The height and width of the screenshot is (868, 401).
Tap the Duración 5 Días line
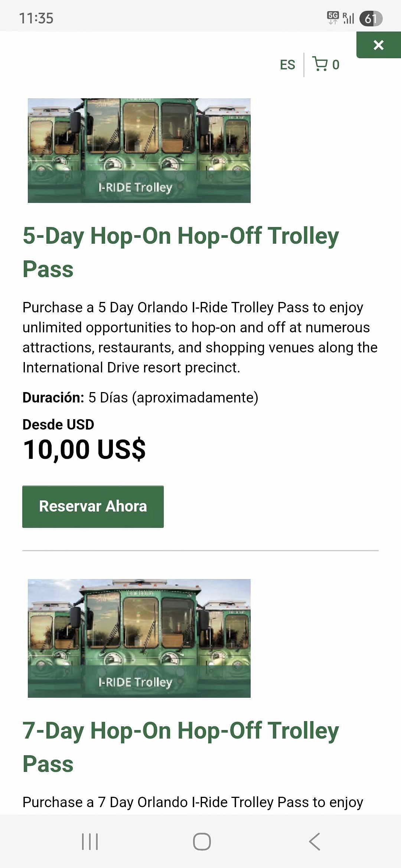click(x=140, y=397)
